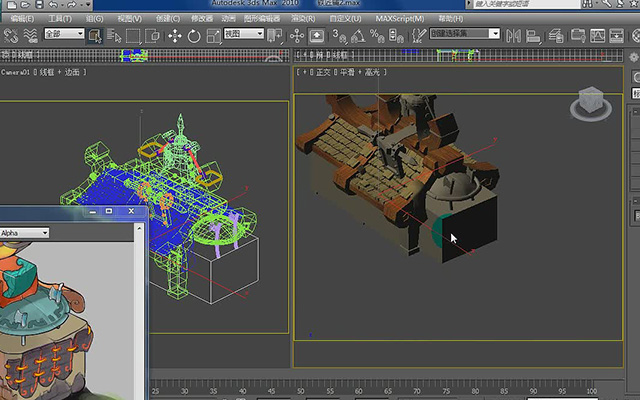Image resolution: width=640 pixels, height=400 pixels.
Task: Click the Align tool icon
Action: 533,36
